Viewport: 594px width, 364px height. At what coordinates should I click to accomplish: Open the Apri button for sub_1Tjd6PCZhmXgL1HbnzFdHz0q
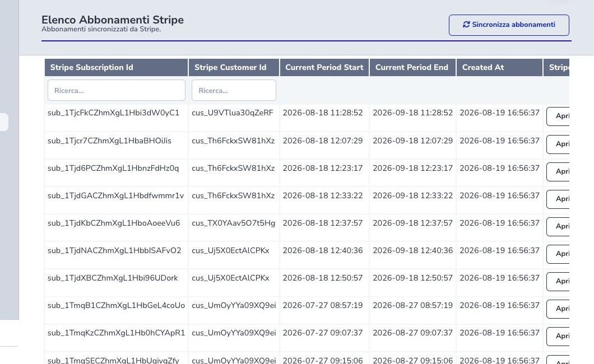(x=558, y=171)
